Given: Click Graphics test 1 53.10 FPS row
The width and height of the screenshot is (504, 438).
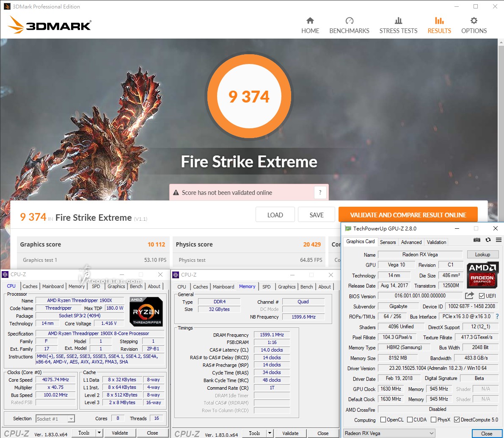Looking at the screenshot, I should [x=93, y=260].
